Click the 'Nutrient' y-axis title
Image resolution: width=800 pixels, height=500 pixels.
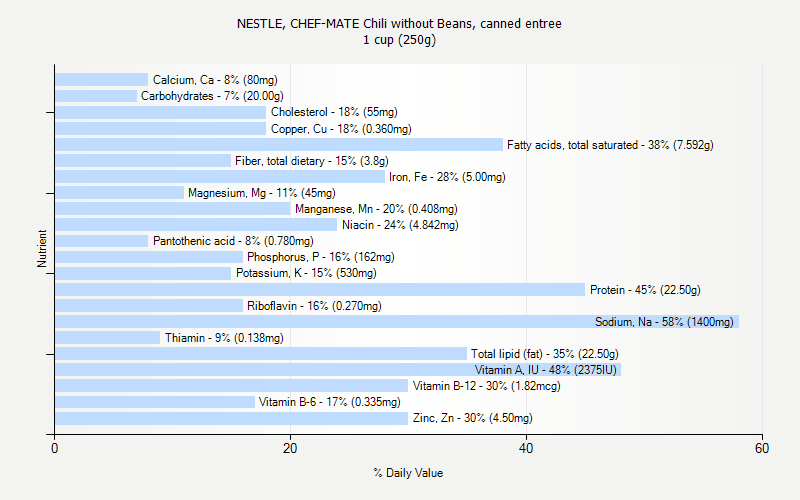click(42, 248)
